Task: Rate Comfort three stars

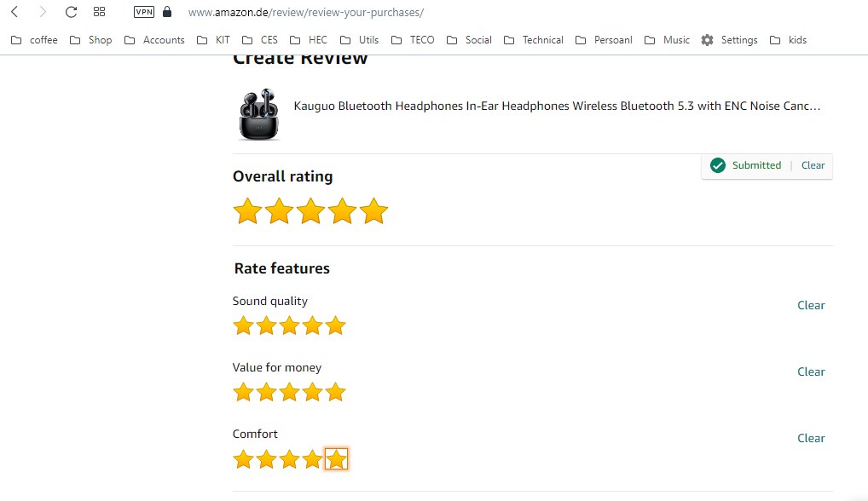Action: [290, 459]
